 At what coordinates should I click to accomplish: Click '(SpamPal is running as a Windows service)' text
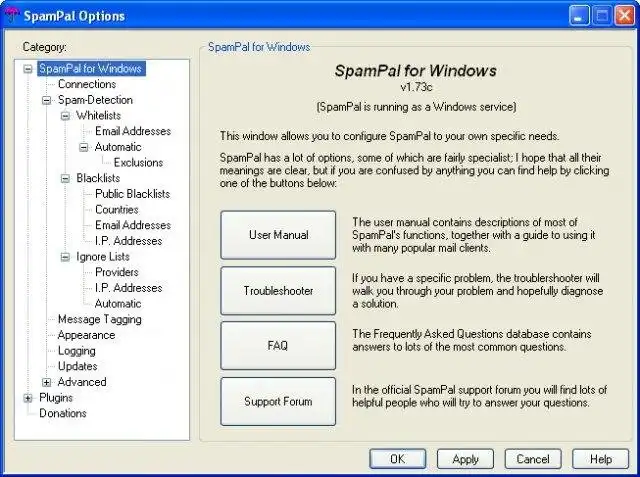pos(416,107)
